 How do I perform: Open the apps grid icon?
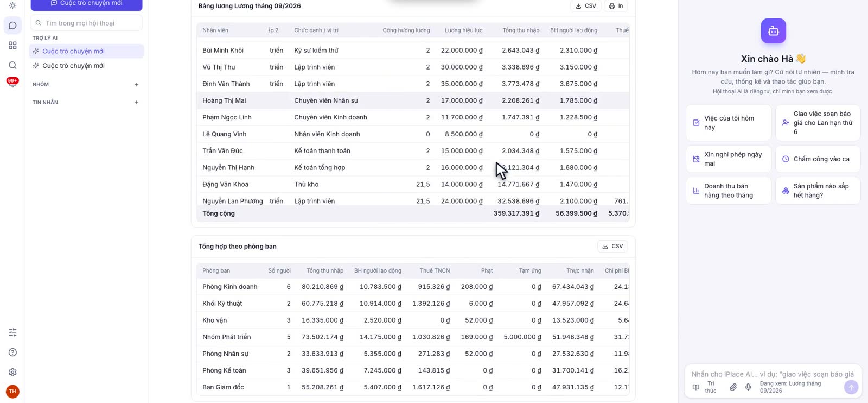12,46
